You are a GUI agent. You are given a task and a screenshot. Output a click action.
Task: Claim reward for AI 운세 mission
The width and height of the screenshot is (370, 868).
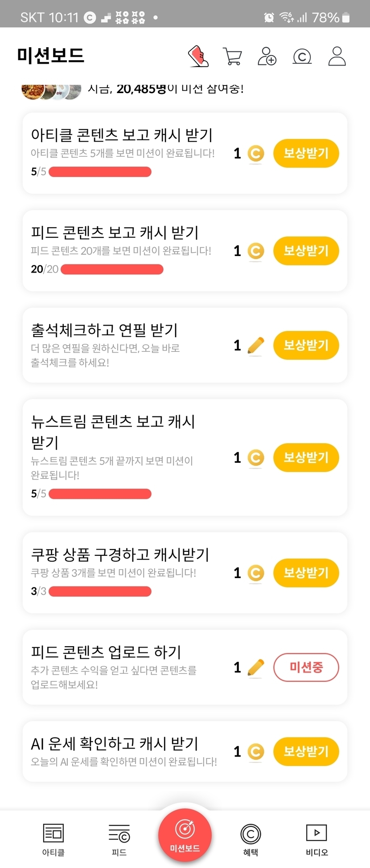click(x=306, y=752)
